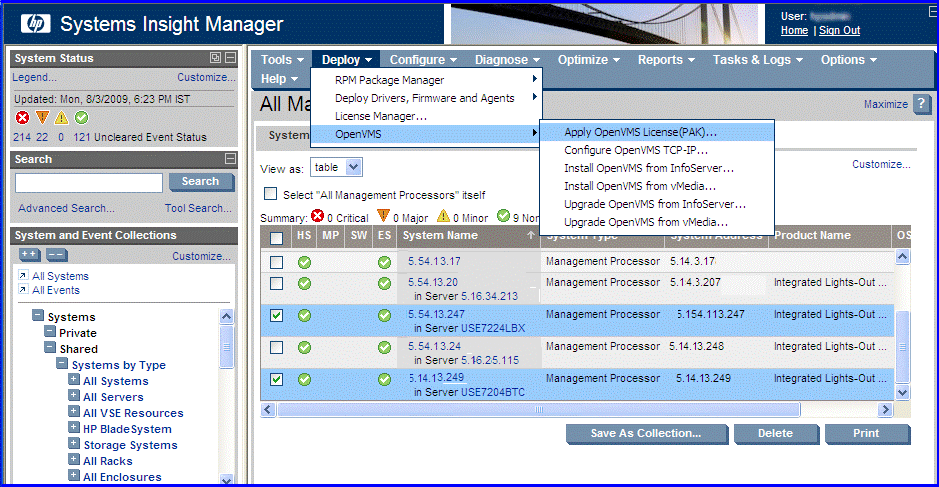Click the tree panel scrollbar up arrow
This screenshot has width=939, height=487.
click(x=226, y=316)
